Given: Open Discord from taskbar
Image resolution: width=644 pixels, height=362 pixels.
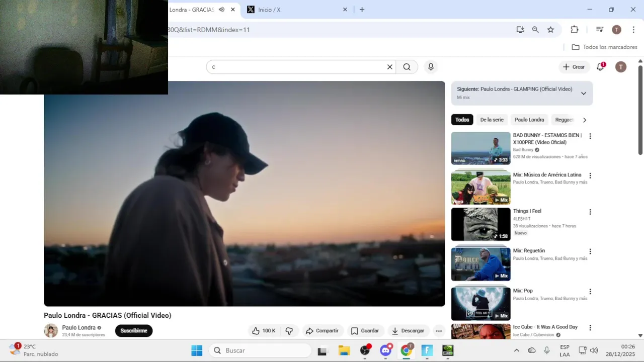Looking at the screenshot, I should pyautogui.click(x=386, y=350).
